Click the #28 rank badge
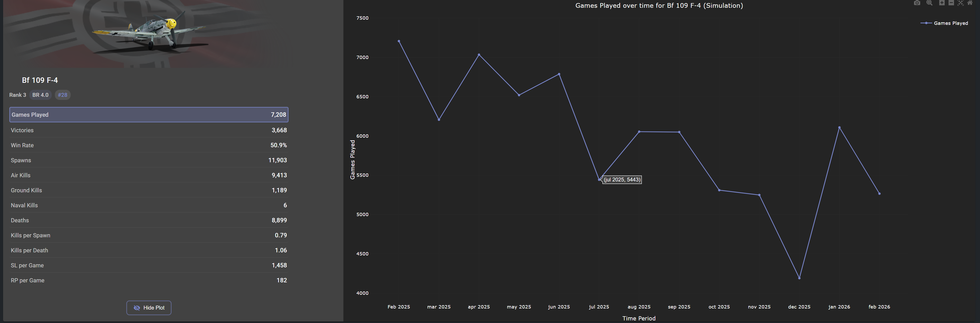 pyautogui.click(x=62, y=95)
